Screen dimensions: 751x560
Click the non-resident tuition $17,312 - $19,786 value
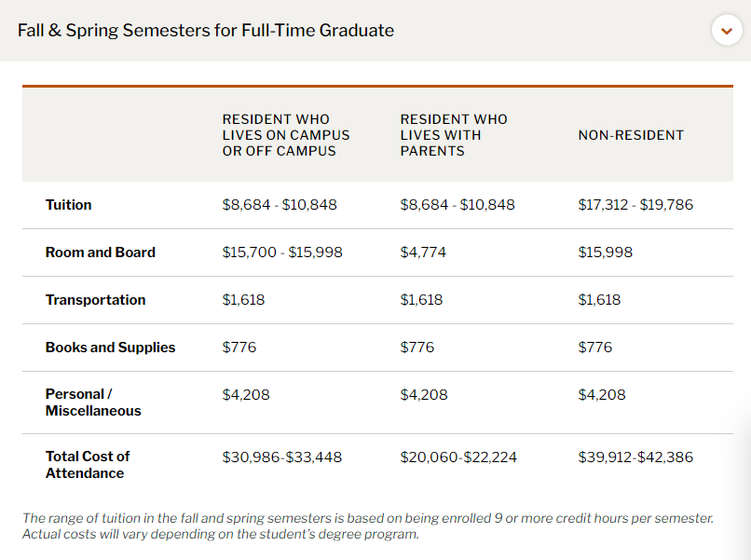[x=635, y=205]
